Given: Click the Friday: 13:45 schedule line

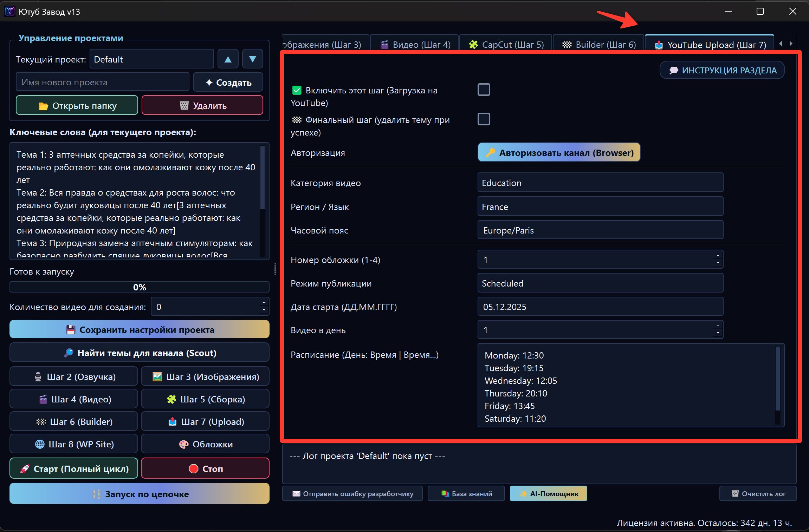Looking at the screenshot, I should (510, 406).
